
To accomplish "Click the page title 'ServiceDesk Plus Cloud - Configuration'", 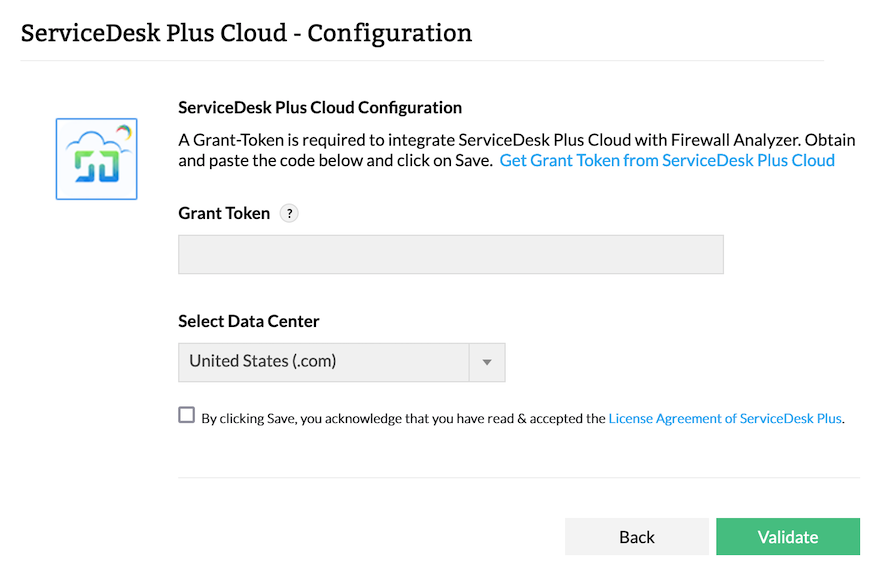I will click(246, 32).
